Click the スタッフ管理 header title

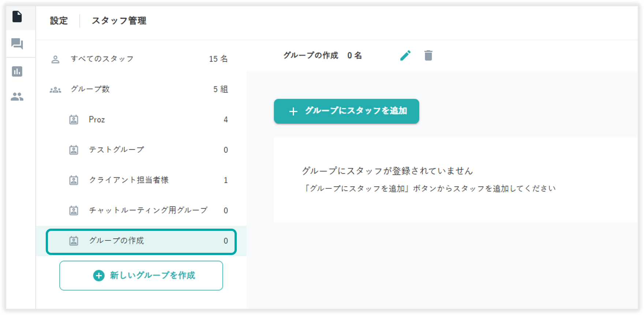pos(119,21)
